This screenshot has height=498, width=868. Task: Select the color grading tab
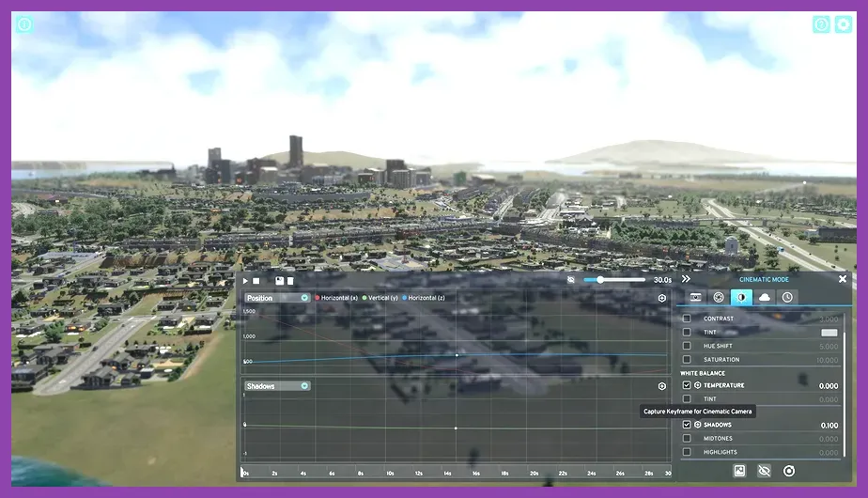click(x=741, y=298)
